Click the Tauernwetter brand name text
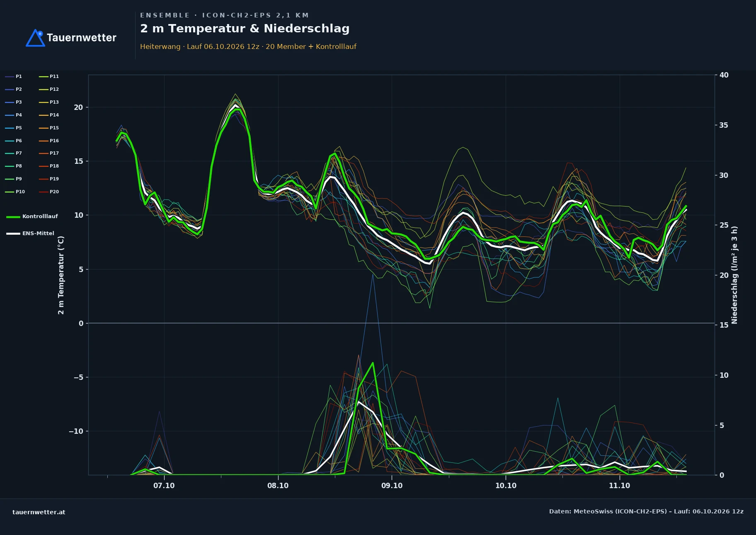This screenshot has height=535, width=756. click(x=82, y=38)
